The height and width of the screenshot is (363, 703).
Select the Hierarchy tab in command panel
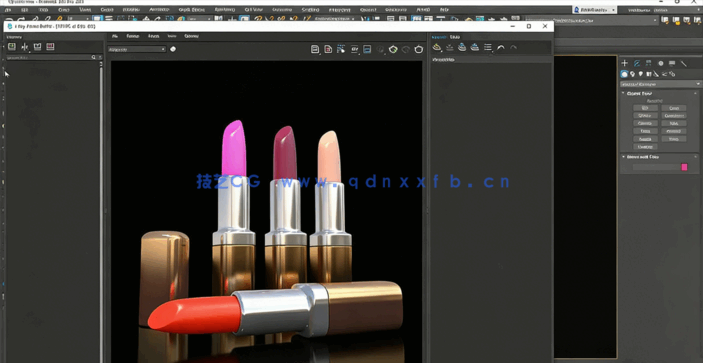coord(648,63)
